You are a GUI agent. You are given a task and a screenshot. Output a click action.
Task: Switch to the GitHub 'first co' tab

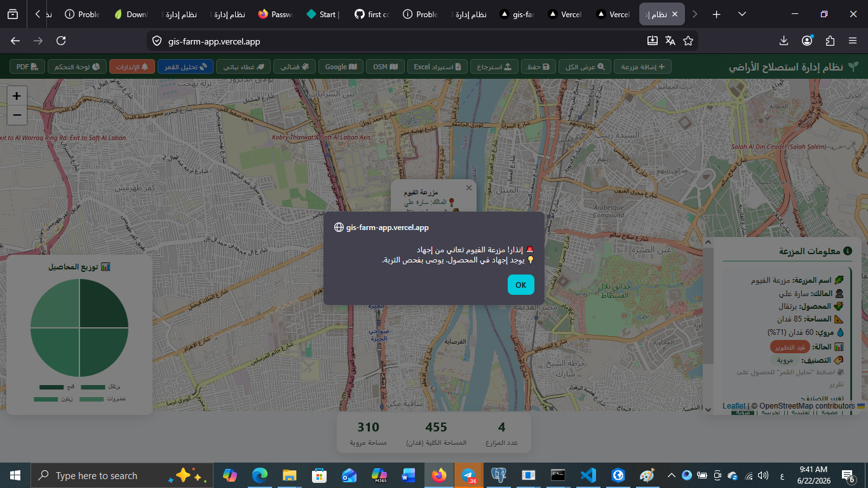point(372,14)
